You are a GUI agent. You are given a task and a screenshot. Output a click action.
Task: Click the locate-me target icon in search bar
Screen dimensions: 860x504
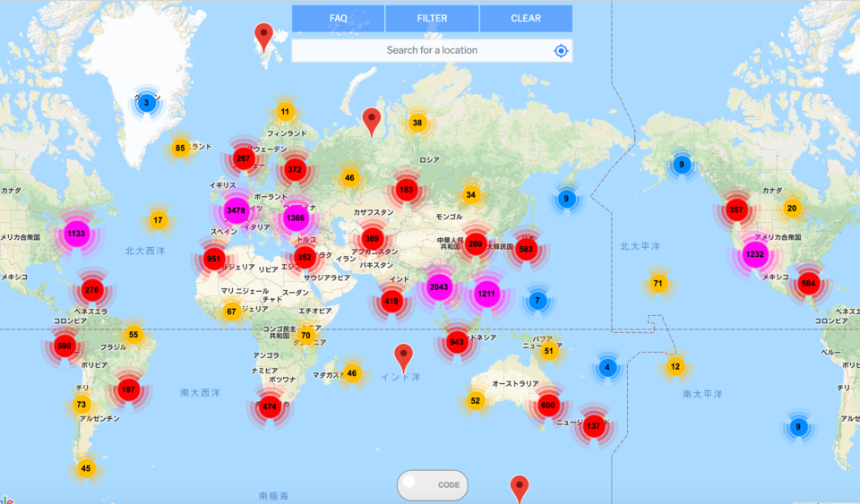point(561,51)
